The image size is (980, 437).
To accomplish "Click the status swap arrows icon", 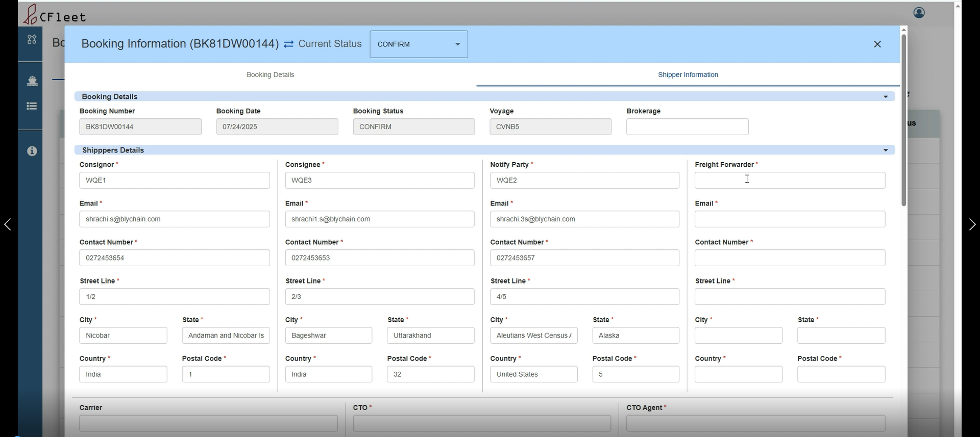I will coord(289,44).
